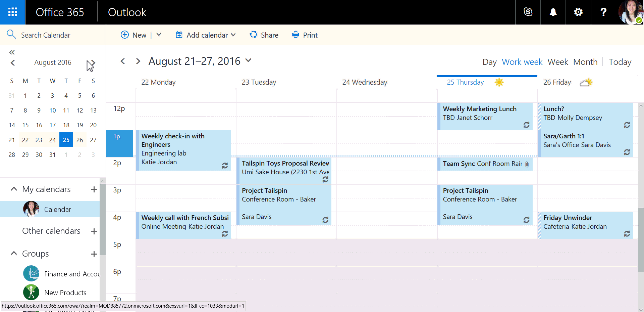Expand the Add calendar dropdown
Screen dimensions: 644x312
(233, 35)
